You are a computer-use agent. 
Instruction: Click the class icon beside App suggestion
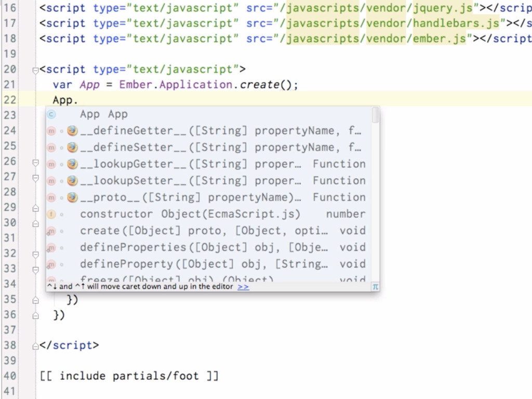click(x=51, y=114)
